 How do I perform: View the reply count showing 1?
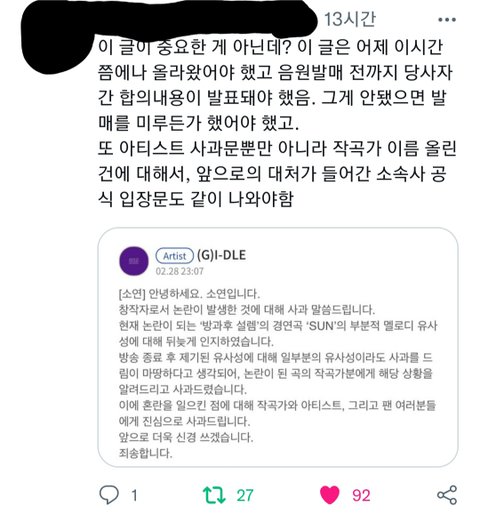(x=134, y=495)
